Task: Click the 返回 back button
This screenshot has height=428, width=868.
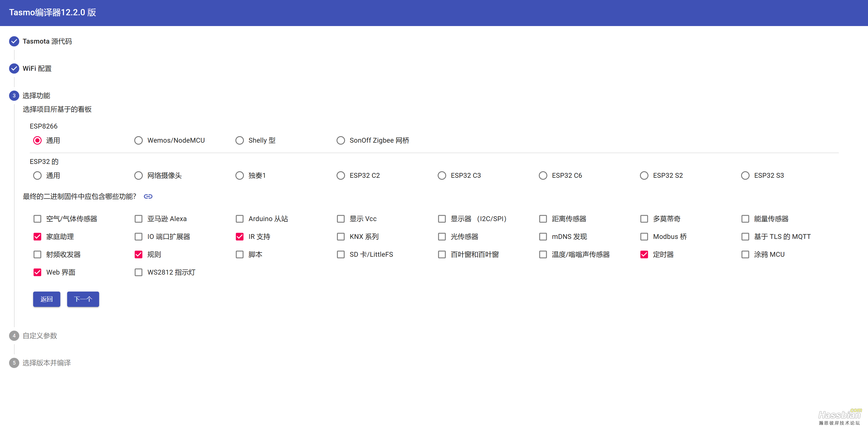Action: [46, 299]
